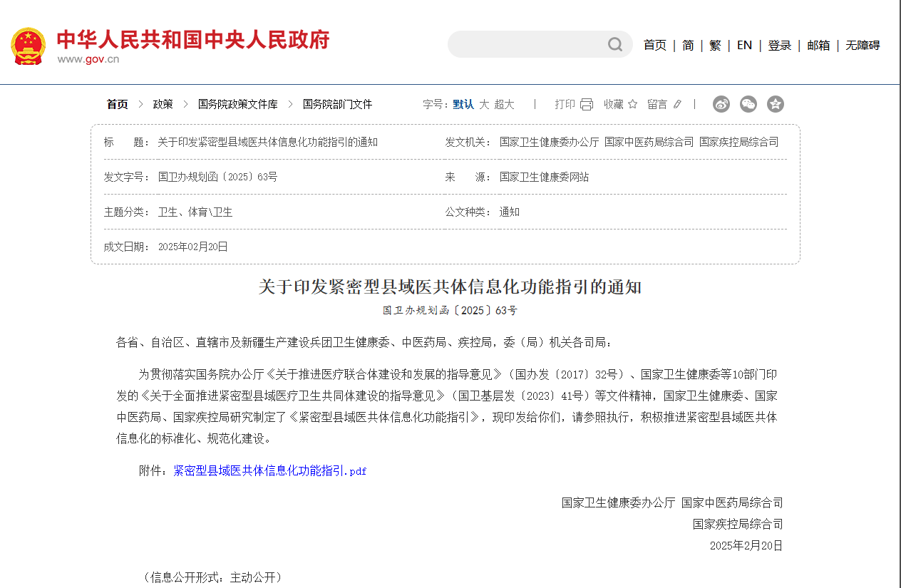
Task: Switch to traditional Chinese 繁
Action: [715, 46]
